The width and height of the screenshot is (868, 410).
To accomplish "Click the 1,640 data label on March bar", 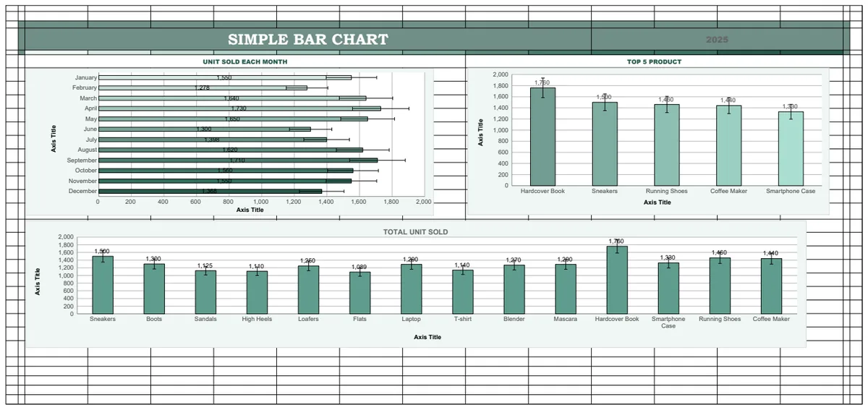I will (x=231, y=98).
